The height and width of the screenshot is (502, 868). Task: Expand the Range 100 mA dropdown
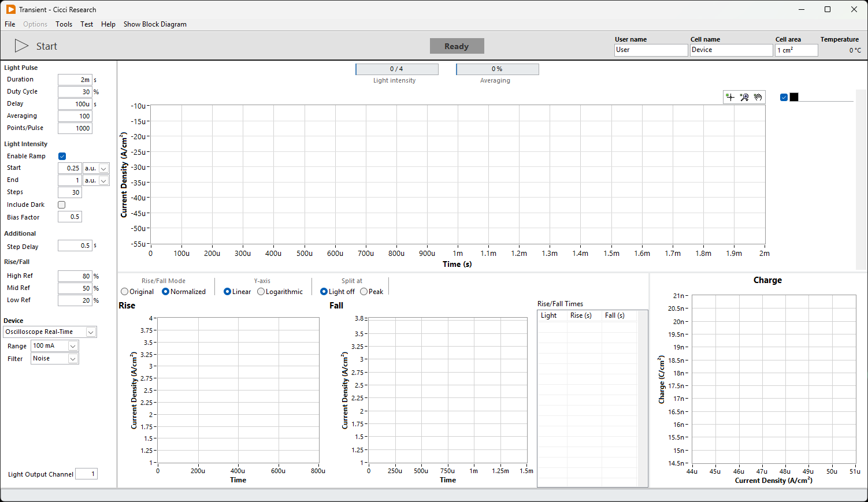[x=73, y=346]
